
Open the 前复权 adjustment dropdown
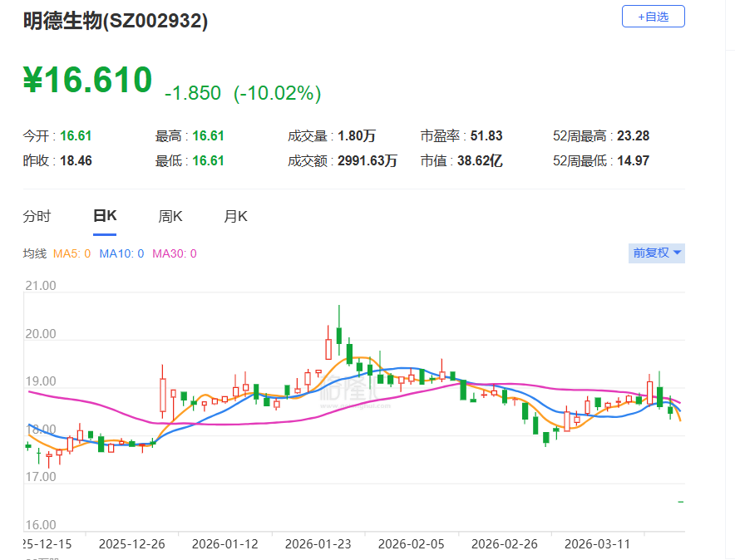(656, 253)
